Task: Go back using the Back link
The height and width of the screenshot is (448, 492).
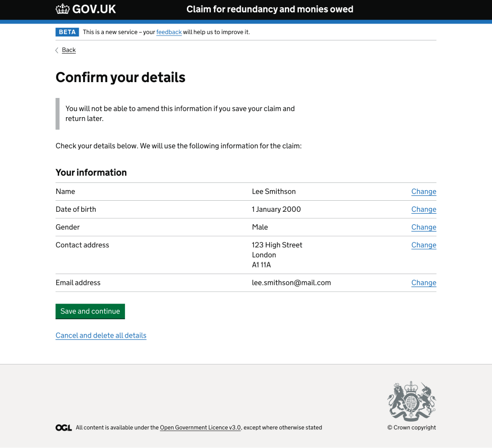Action: click(69, 50)
